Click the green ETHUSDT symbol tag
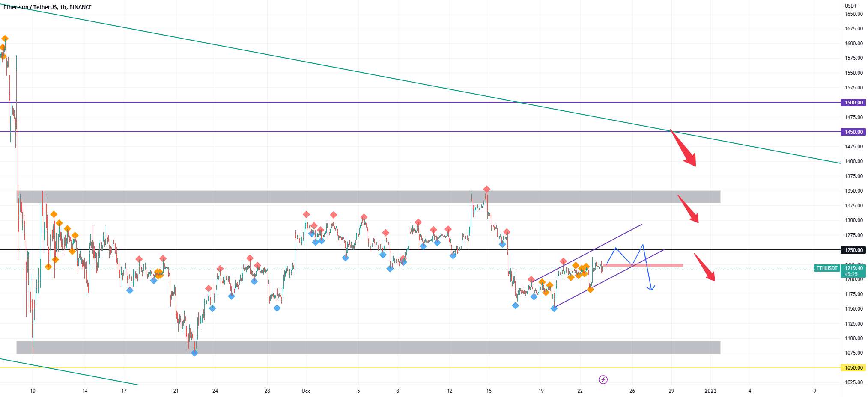The height and width of the screenshot is (397, 868). (x=827, y=268)
